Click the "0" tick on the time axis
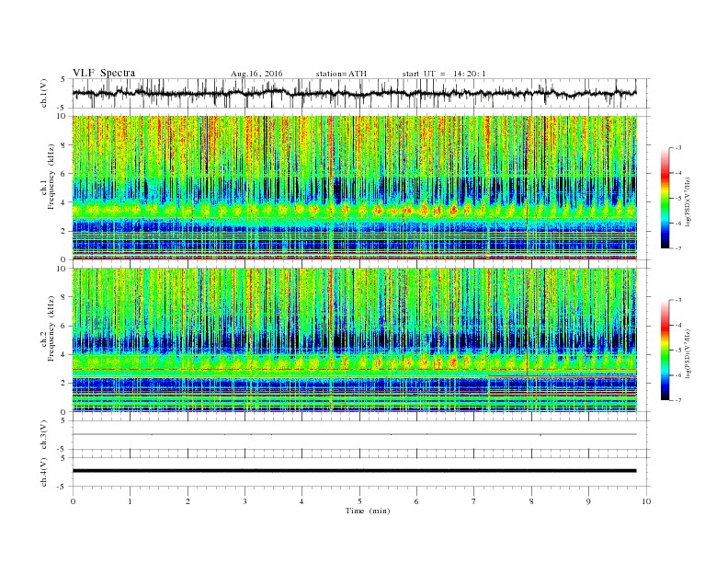 point(73,501)
